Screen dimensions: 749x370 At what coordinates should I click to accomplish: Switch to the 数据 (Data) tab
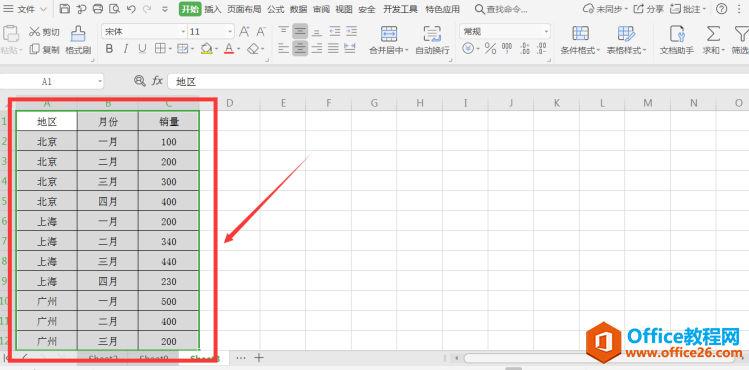[299, 9]
